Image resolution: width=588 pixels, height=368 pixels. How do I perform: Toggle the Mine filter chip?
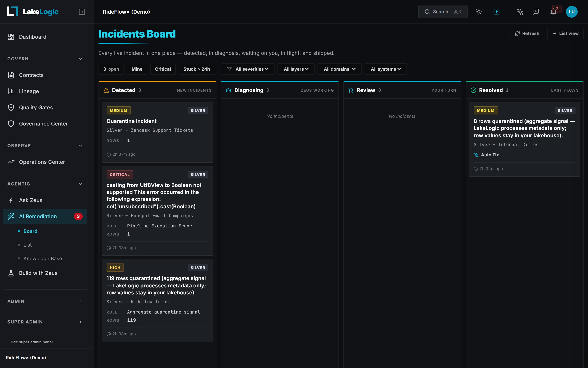click(137, 69)
